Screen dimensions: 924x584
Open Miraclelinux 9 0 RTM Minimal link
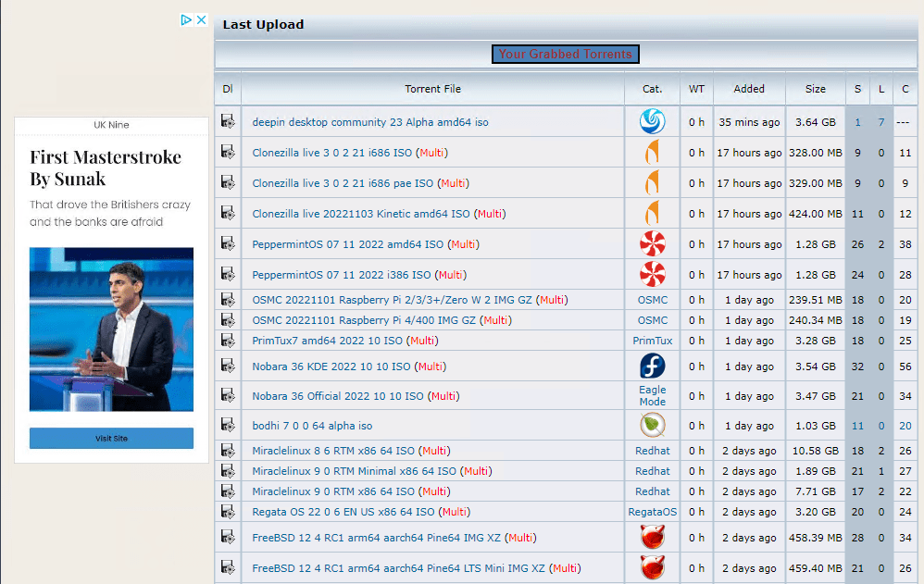(x=355, y=471)
